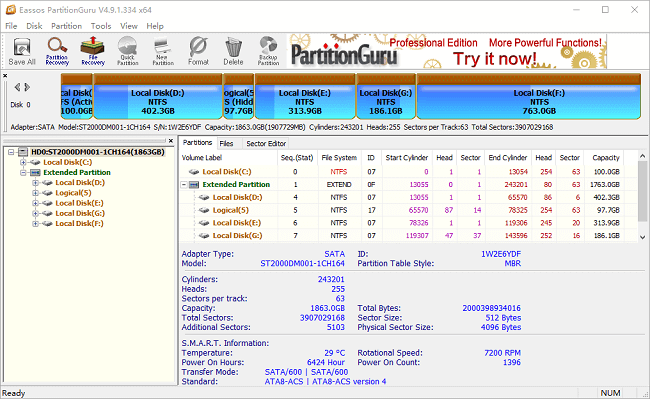Click Extended Partition icon in the table
The width and height of the screenshot is (650, 399).
pos(194,184)
